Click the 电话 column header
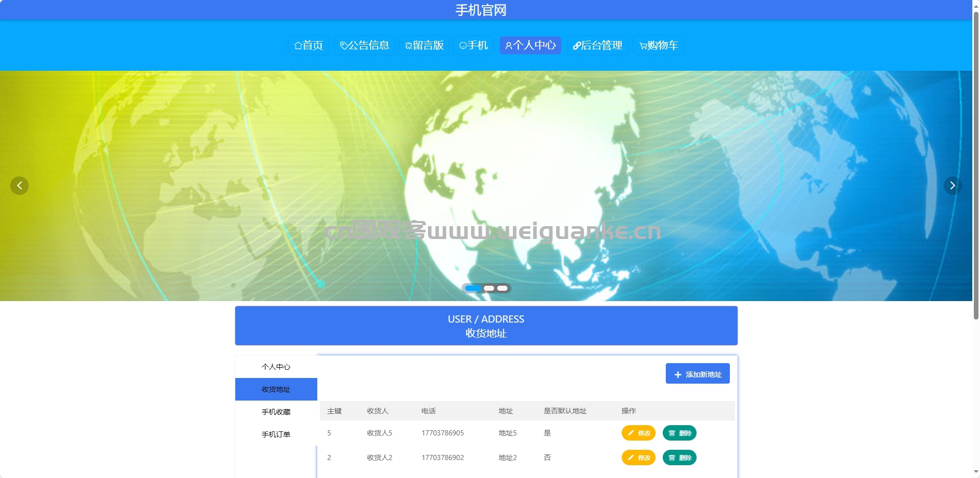The width and height of the screenshot is (980, 478). point(428,411)
